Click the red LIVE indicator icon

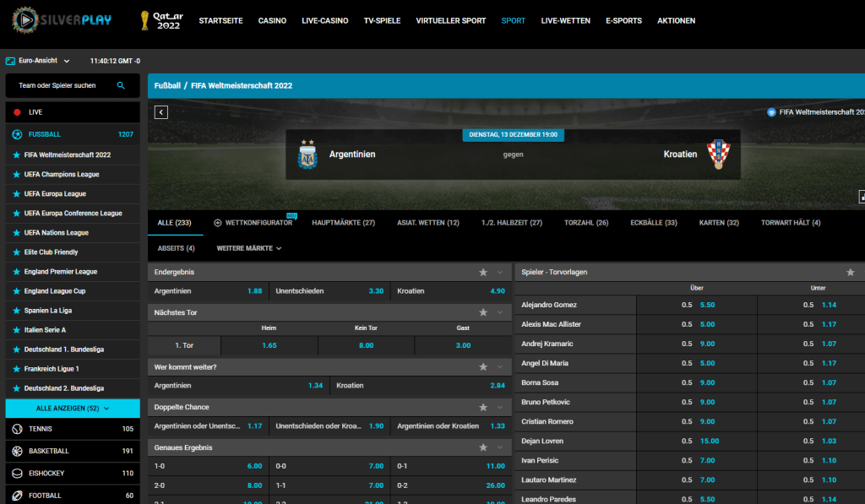pyautogui.click(x=17, y=112)
